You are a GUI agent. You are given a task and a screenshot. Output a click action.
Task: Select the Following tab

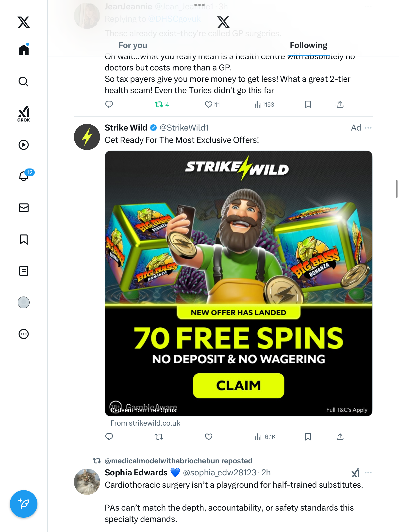[x=308, y=45]
